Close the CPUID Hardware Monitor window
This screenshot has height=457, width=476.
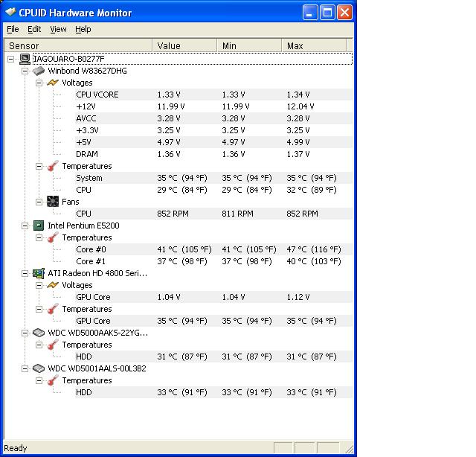pyautogui.click(x=345, y=13)
